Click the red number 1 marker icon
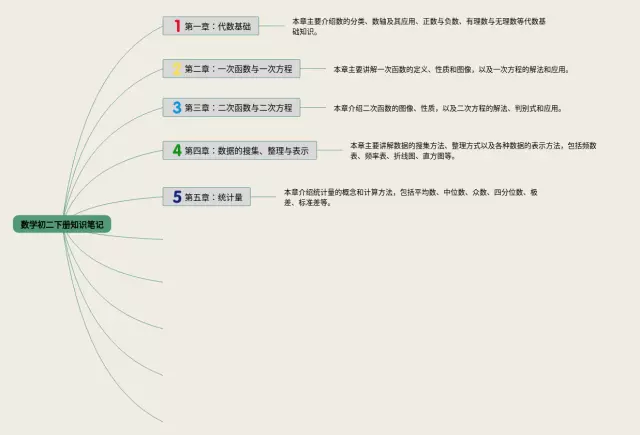 click(177, 26)
